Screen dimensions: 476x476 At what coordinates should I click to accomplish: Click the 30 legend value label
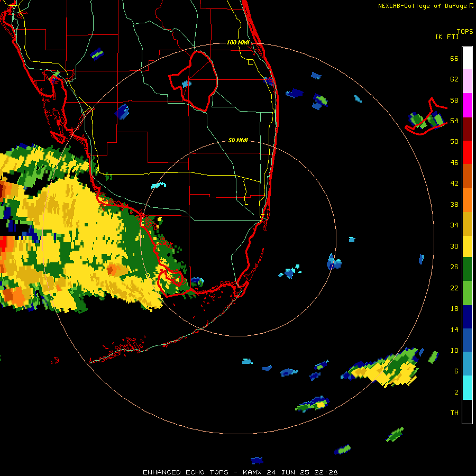pos(454,246)
